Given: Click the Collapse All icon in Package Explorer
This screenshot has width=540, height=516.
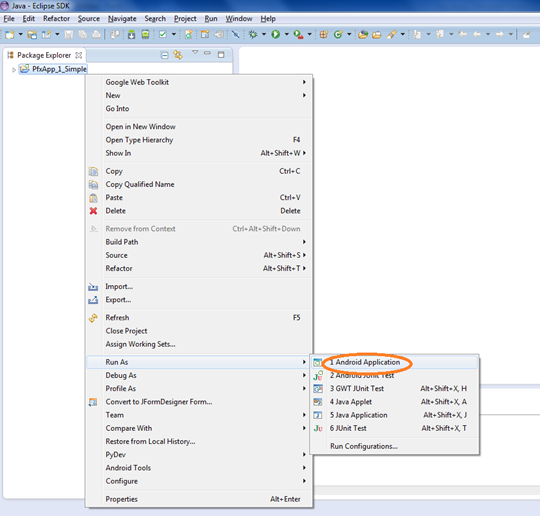Looking at the screenshot, I should [x=165, y=55].
